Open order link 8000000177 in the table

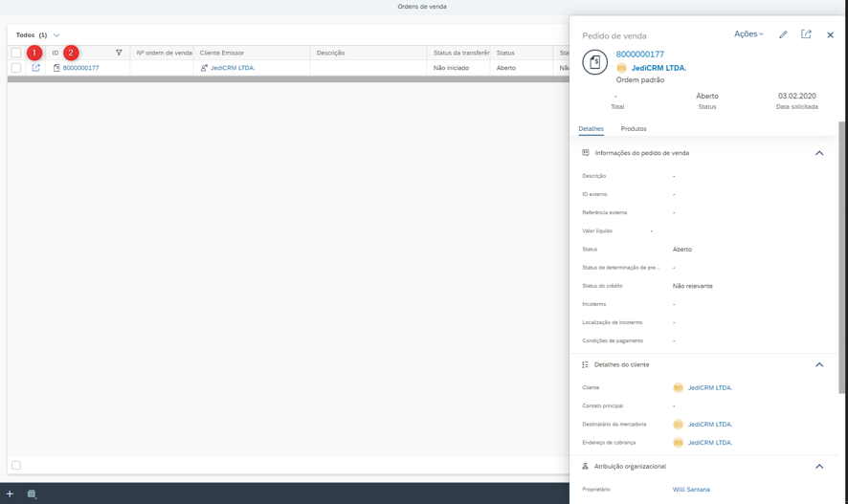(80, 68)
